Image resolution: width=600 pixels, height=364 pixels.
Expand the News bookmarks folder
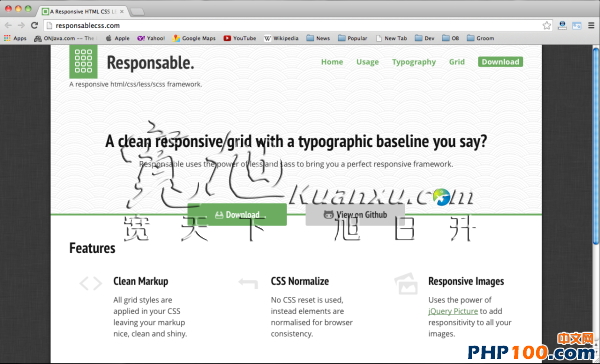coord(318,38)
